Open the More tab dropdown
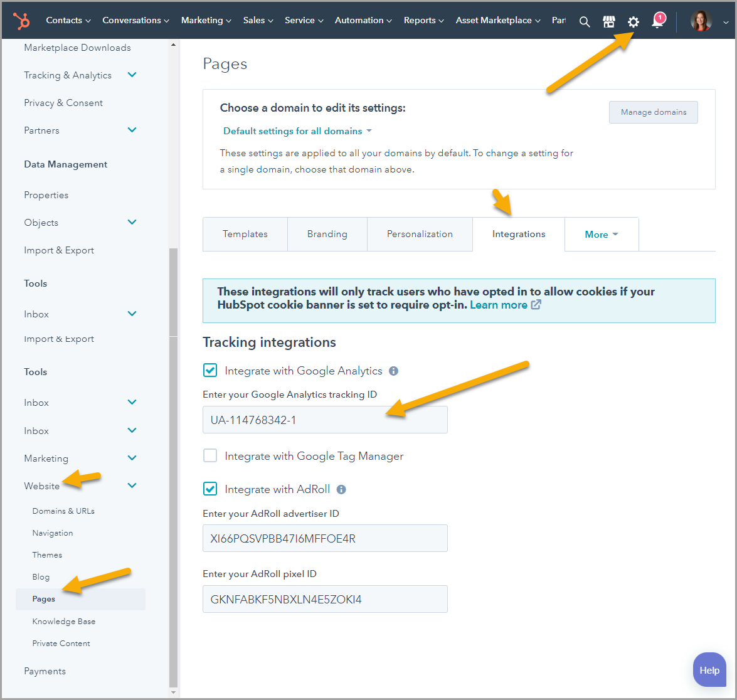Screen dimensions: 737x700 click(601, 234)
